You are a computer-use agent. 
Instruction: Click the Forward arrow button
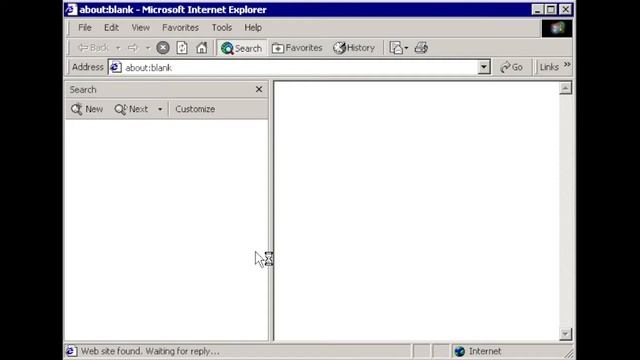[133, 48]
